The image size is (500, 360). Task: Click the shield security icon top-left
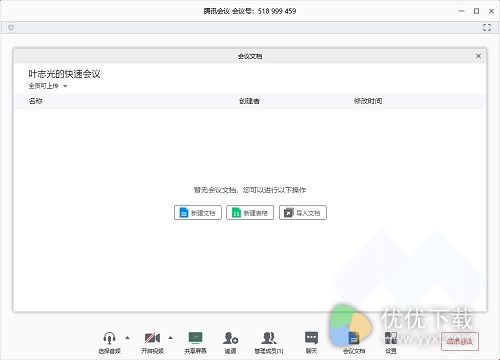coord(11,28)
